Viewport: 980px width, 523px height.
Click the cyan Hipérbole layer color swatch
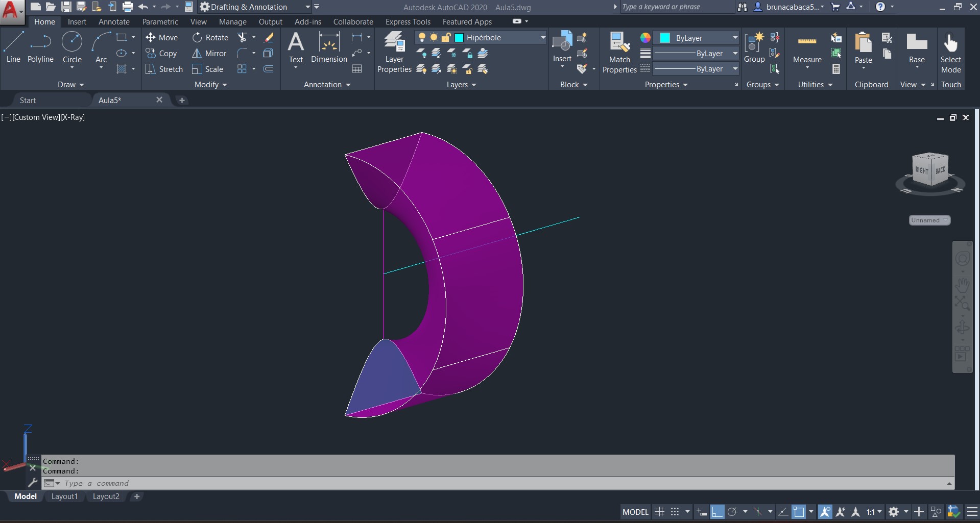coord(459,37)
